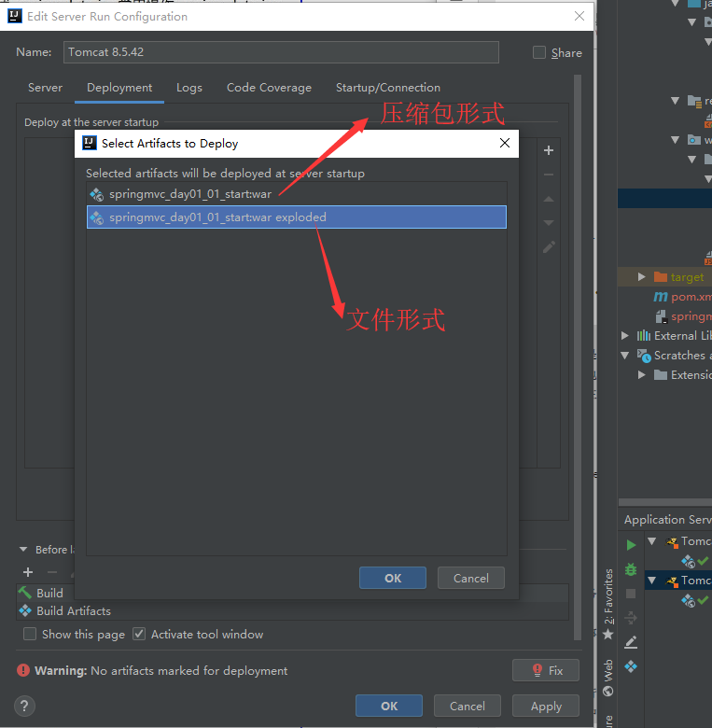
Task: Cancel the Select Artifacts to Deploy dialog
Action: [470, 578]
